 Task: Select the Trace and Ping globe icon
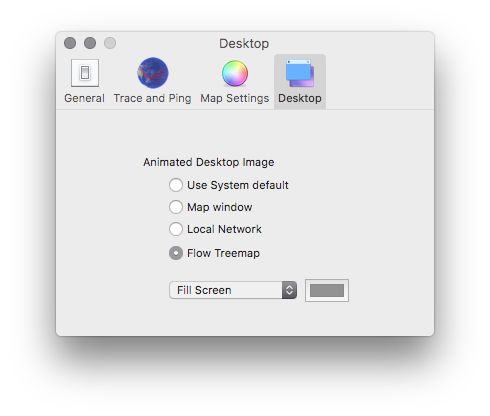tap(153, 73)
